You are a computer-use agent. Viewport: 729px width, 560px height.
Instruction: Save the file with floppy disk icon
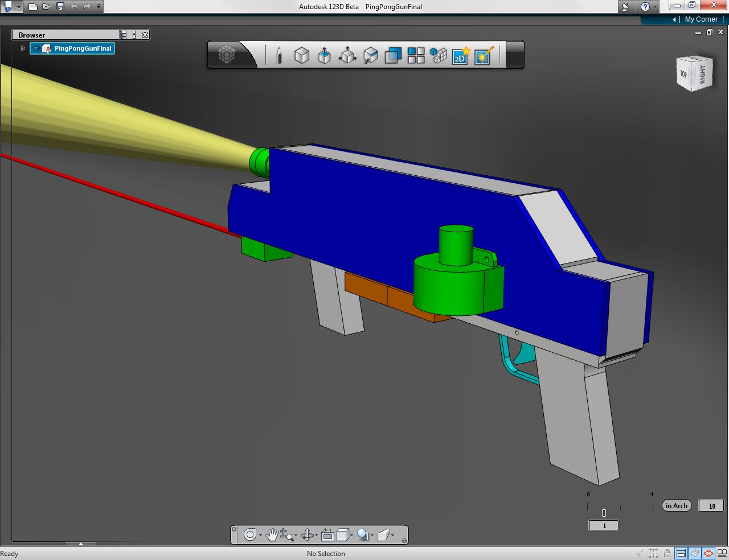(60, 6)
